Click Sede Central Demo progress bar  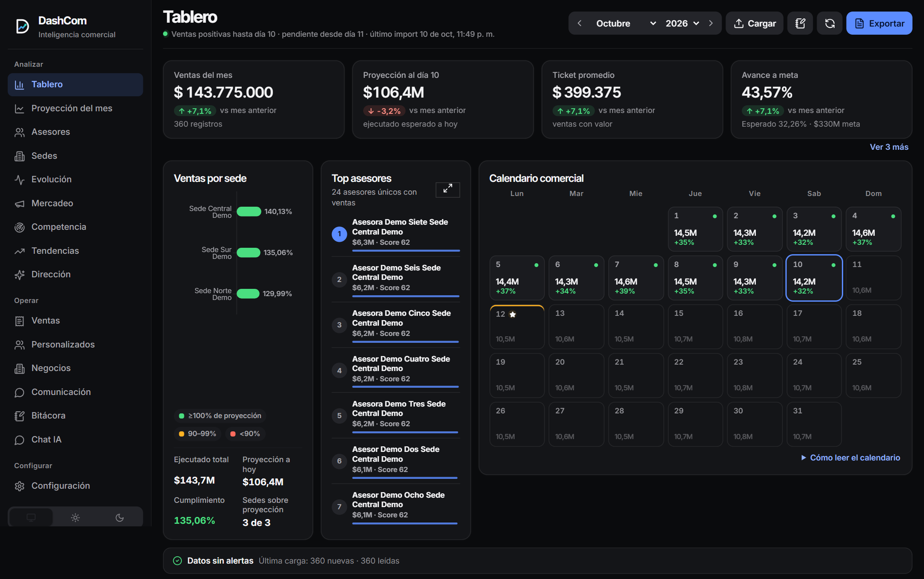[249, 211]
